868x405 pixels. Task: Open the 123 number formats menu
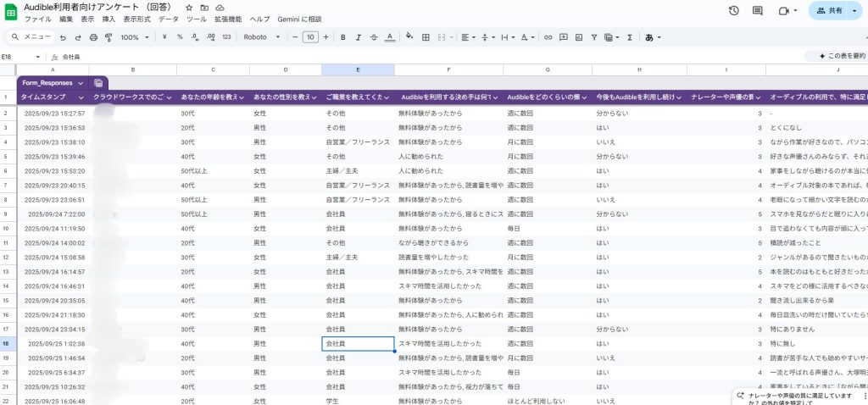click(x=225, y=37)
